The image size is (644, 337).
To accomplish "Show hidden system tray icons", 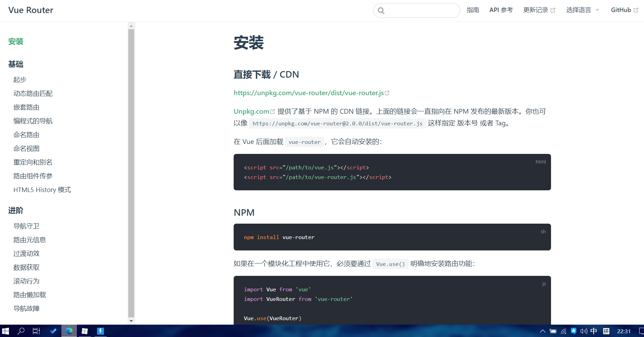I will point(542,331).
